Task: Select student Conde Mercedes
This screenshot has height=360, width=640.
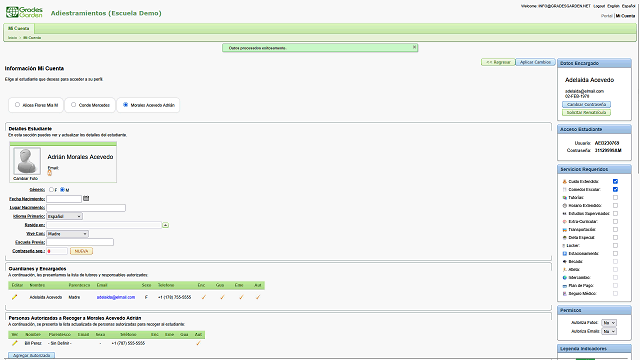Action: tap(73, 105)
